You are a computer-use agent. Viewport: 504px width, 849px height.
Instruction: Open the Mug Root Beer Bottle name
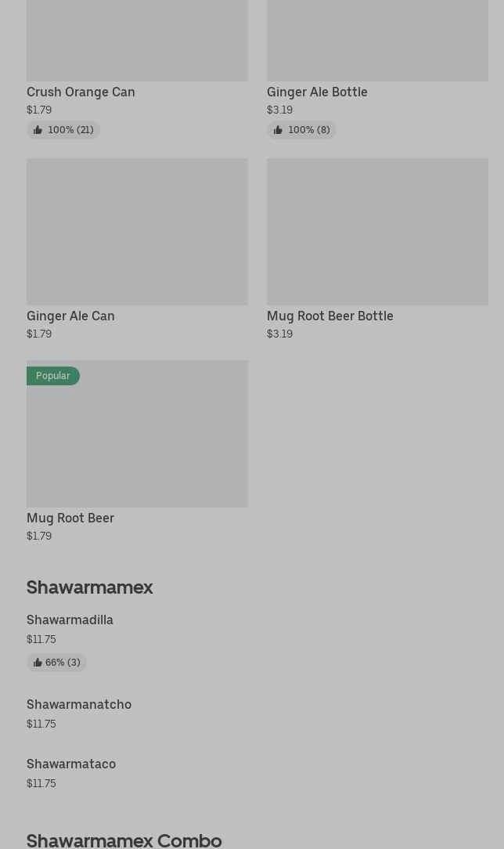(x=330, y=316)
